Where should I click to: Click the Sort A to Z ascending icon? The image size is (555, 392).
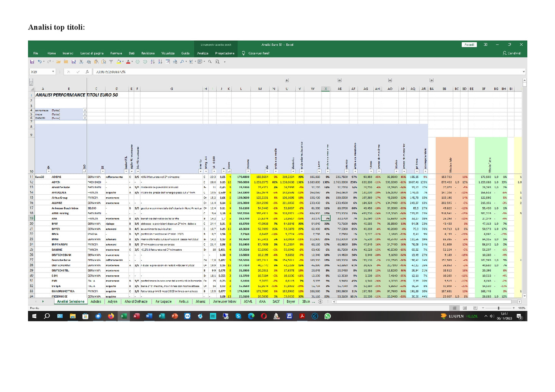(x=152, y=61)
